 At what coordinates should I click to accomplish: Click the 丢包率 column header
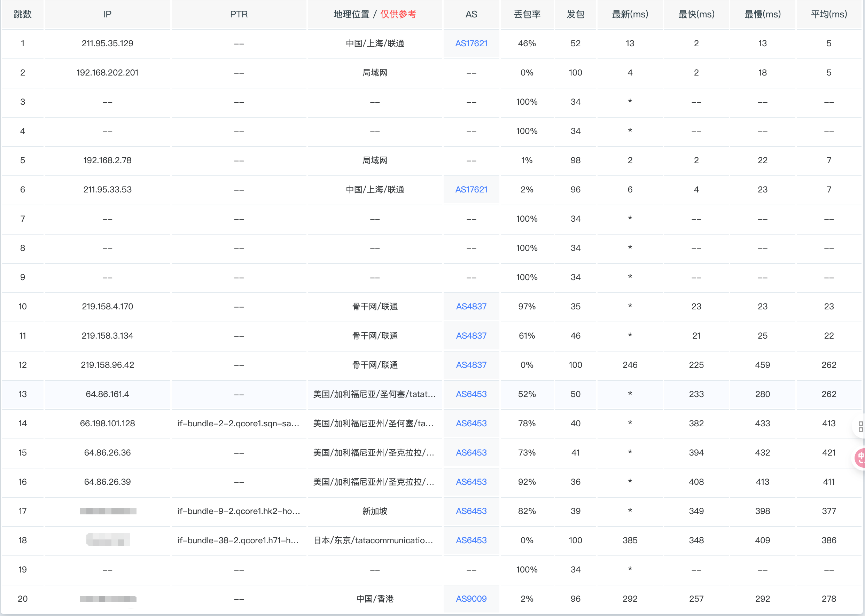[x=527, y=14]
